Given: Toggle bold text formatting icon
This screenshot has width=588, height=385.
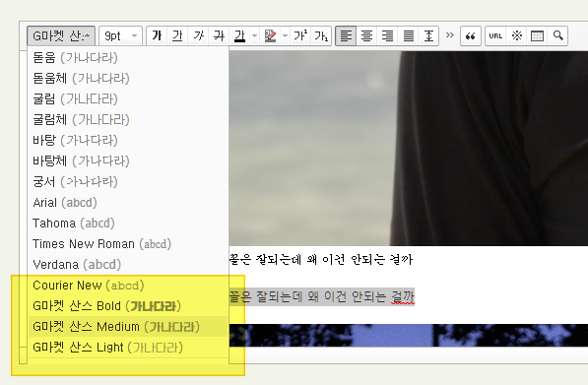Looking at the screenshot, I should click(157, 36).
